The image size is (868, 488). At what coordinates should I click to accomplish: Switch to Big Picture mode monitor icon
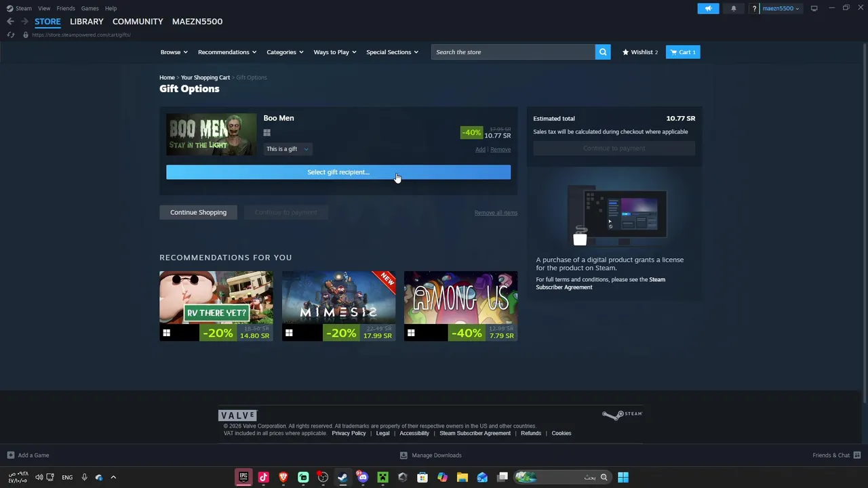pyautogui.click(x=814, y=8)
